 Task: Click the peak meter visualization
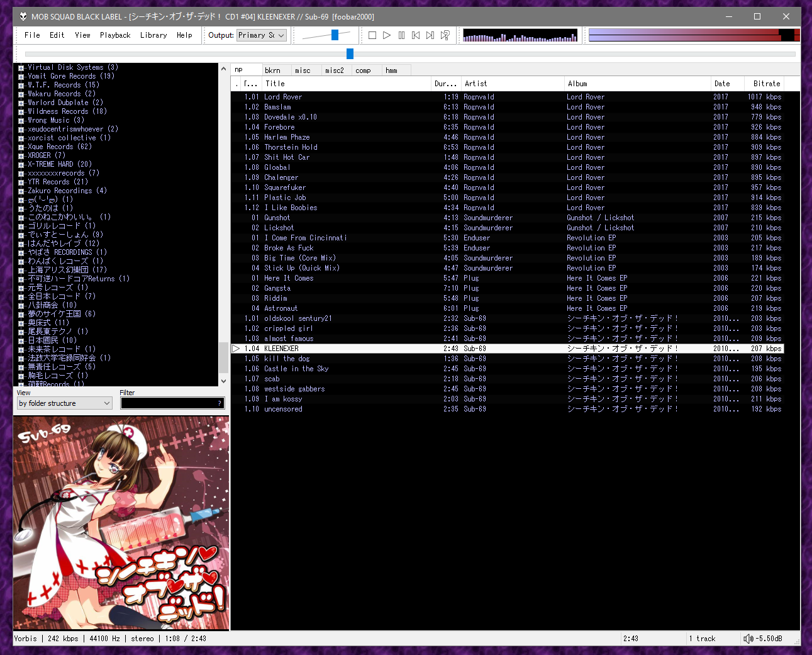694,35
